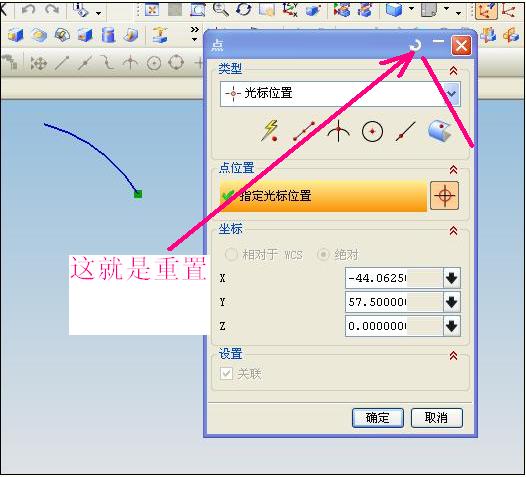
Task: Open the Y value options arrow
Action: [x=452, y=302]
